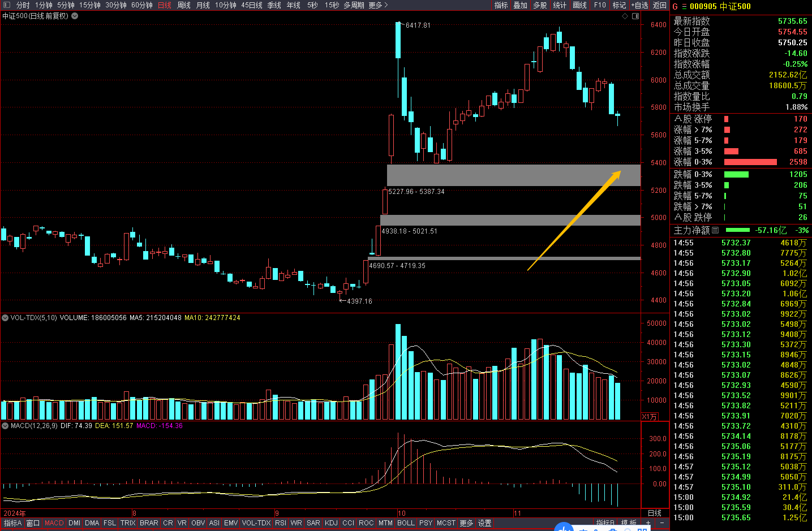This screenshot has width=812, height=531.
Task: Select the KDJ indicator tab
Action: coord(331,523)
